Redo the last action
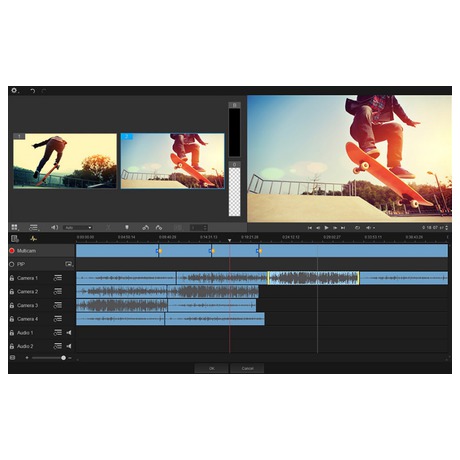This screenshot has height=460, width=460. (44, 91)
